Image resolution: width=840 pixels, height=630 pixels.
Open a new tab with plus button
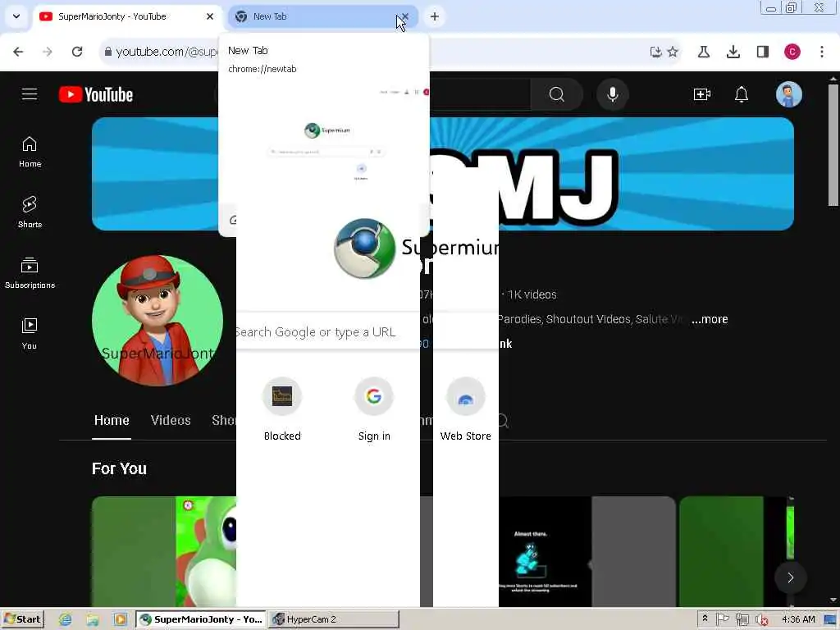click(x=435, y=16)
